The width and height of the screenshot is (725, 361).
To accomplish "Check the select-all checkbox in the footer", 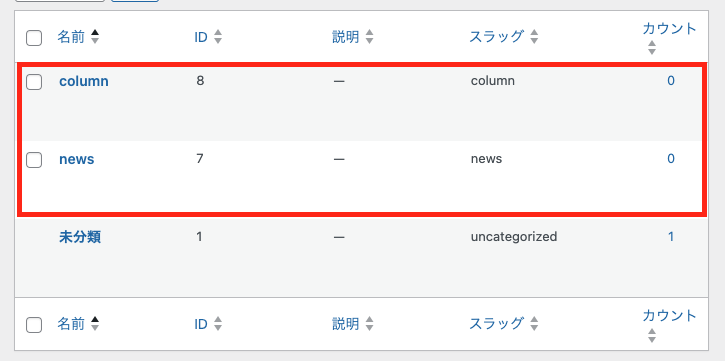I will pyautogui.click(x=34, y=325).
